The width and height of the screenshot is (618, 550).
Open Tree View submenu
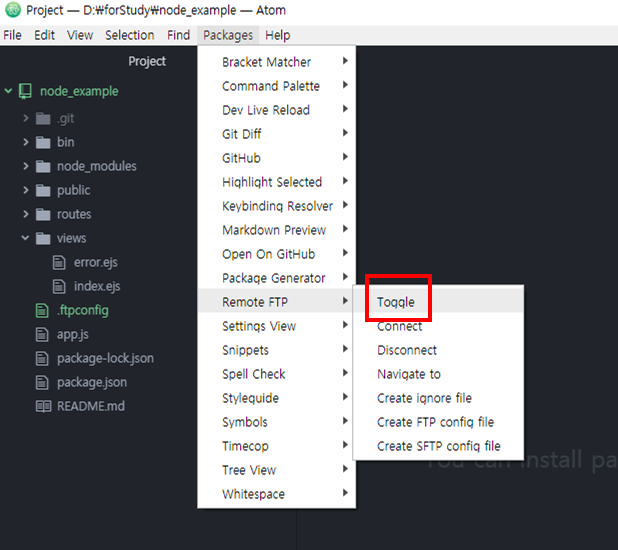click(x=276, y=470)
